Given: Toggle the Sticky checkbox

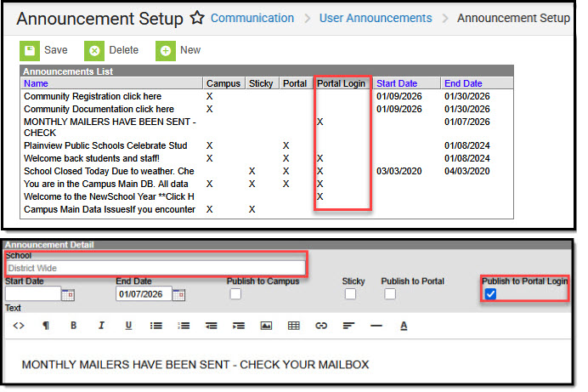Looking at the screenshot, I should 350,294.
